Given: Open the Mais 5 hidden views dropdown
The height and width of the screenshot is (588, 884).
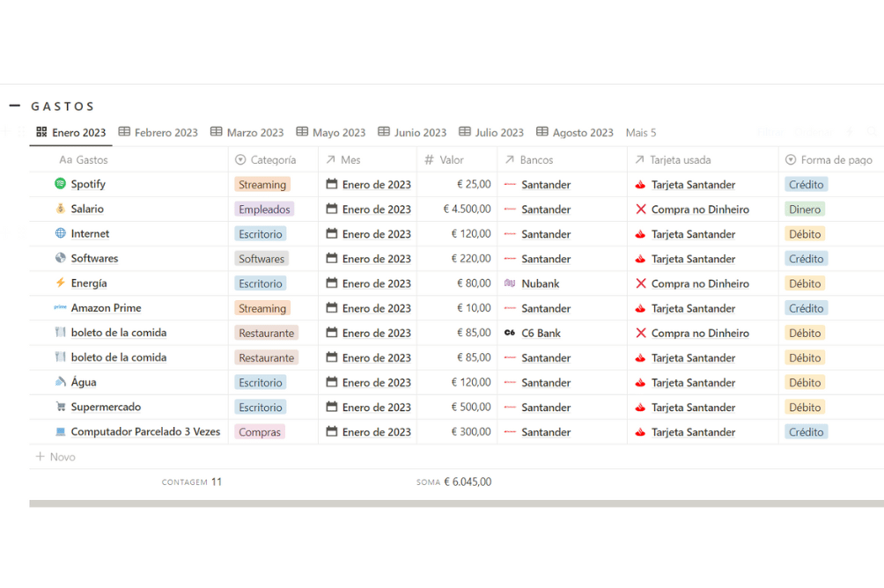Looking at the screenshot, I should tap(641, 133).
